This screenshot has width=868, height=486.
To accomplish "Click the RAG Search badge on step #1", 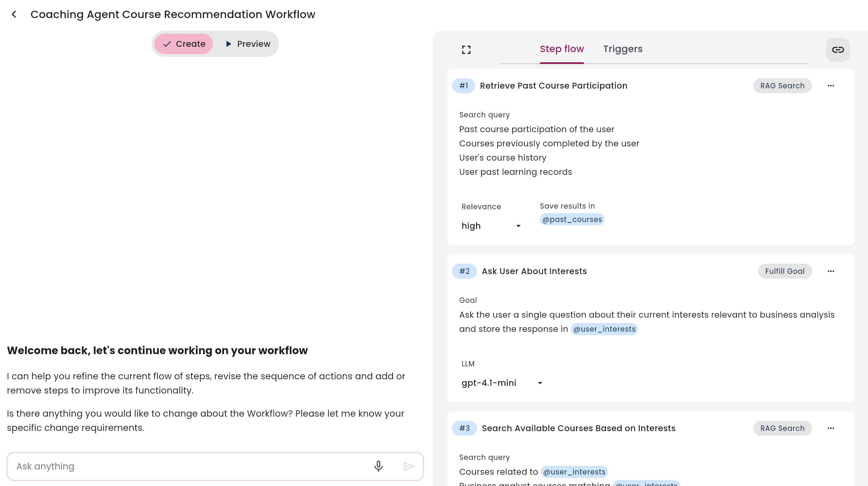I will [782, 86].
